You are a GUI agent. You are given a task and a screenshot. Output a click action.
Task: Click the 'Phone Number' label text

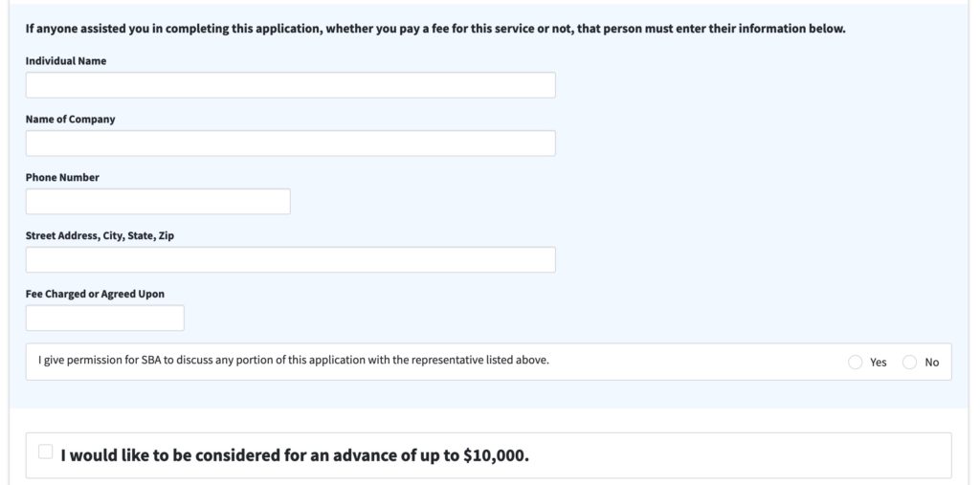62,178
